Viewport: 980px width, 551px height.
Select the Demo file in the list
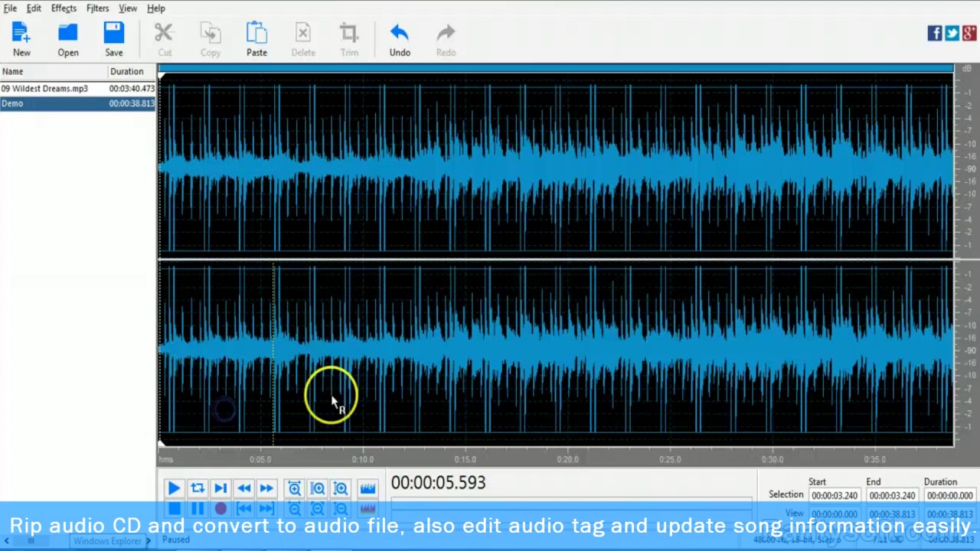[x=78, y=103]
